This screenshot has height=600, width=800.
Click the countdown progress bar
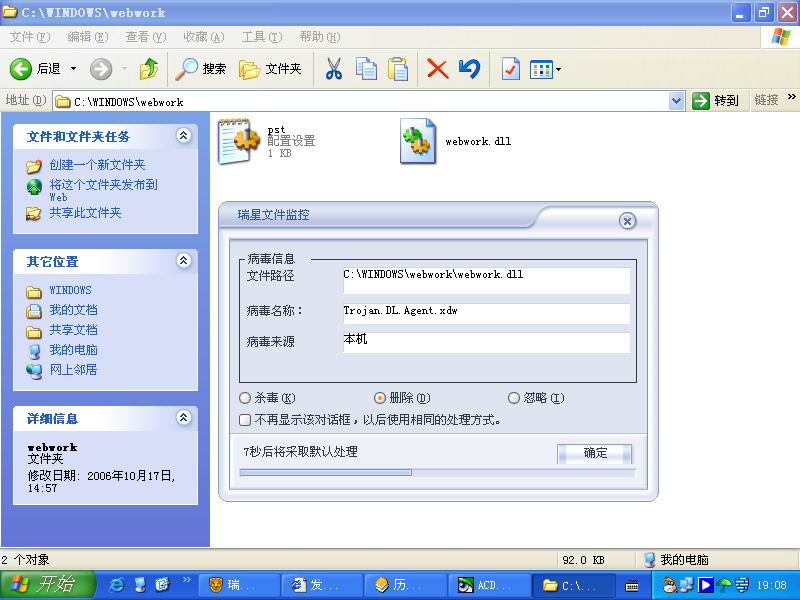437,472
